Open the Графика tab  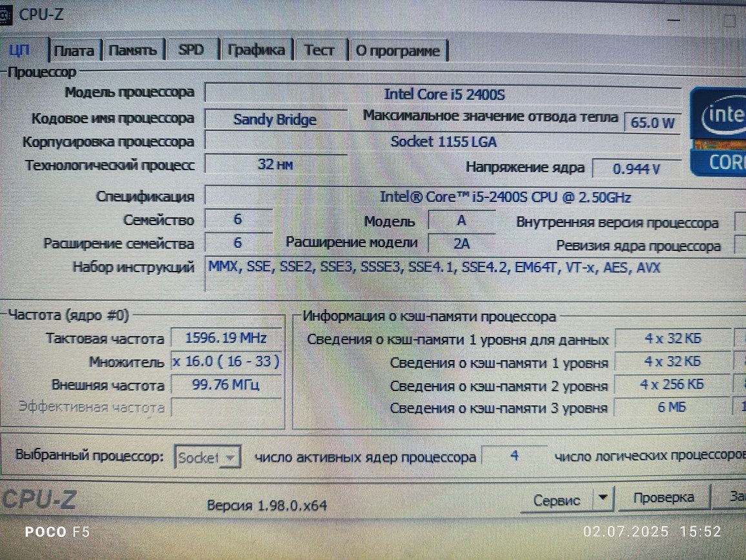[x=256, y=50]
